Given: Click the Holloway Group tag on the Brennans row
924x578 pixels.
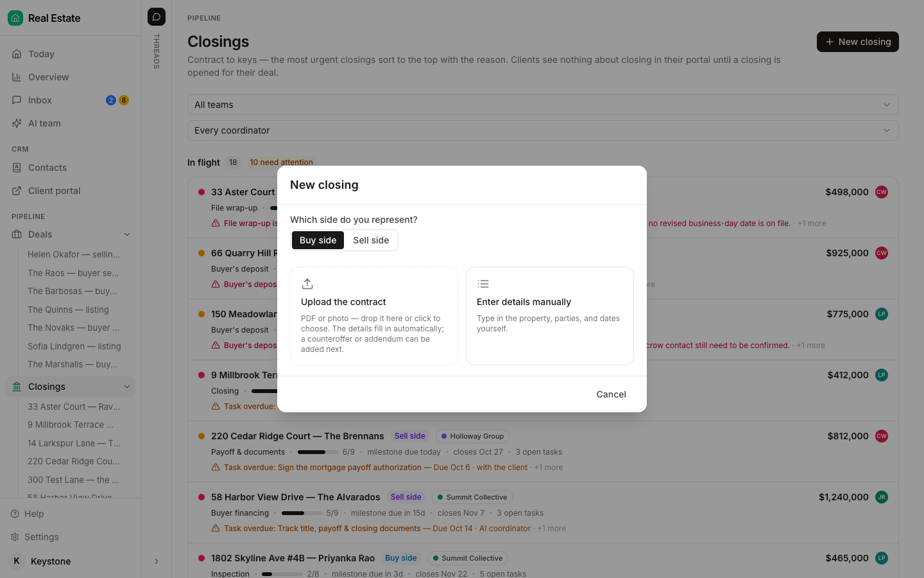Looking at the screenshot, I should click(x=472, y=436).
